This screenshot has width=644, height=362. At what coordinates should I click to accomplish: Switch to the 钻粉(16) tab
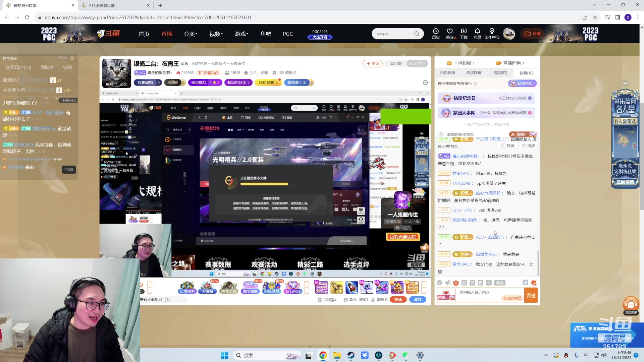click(526, 73)
